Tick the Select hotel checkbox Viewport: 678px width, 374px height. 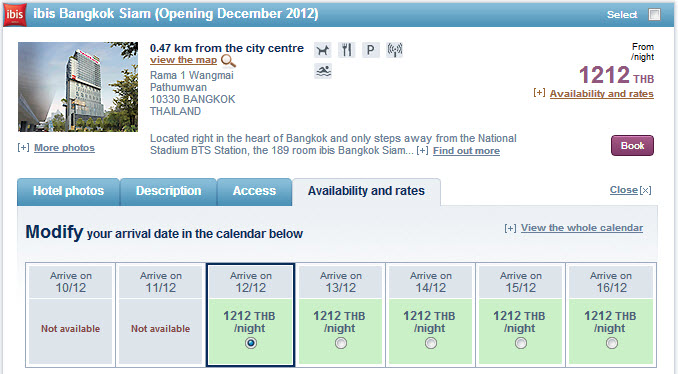(x=654, y=15)
